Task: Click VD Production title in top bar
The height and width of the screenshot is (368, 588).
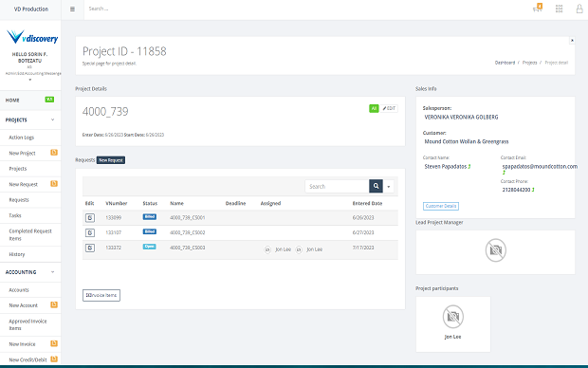Action: click(x=31, y=9)
